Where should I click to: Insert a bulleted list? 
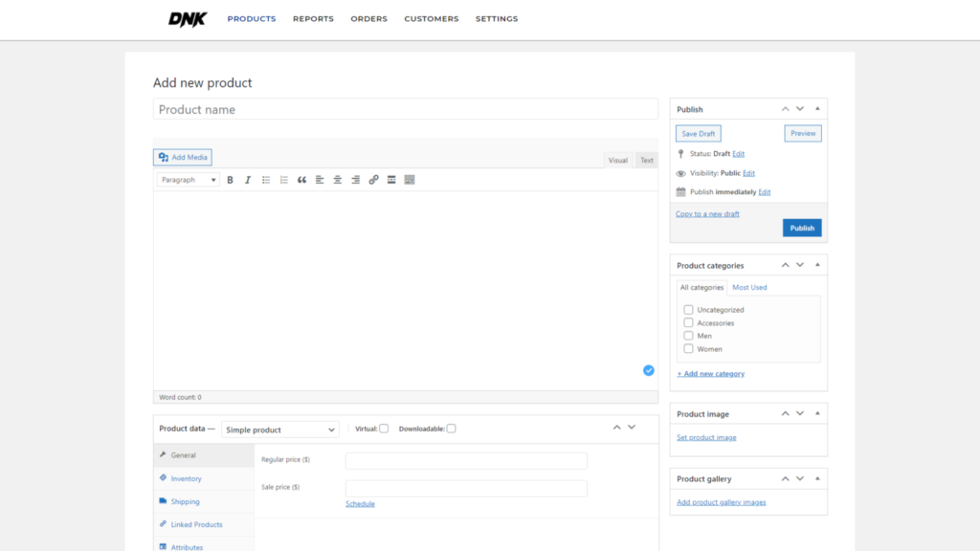(266, 180)
